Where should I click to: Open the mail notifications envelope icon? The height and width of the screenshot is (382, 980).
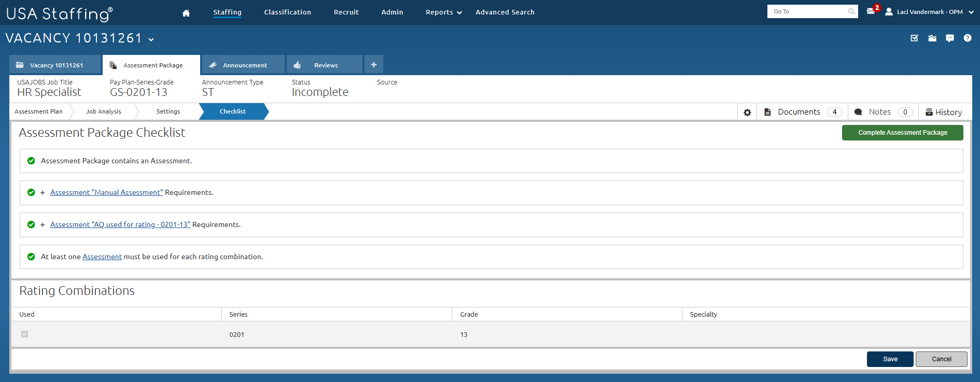871,11
